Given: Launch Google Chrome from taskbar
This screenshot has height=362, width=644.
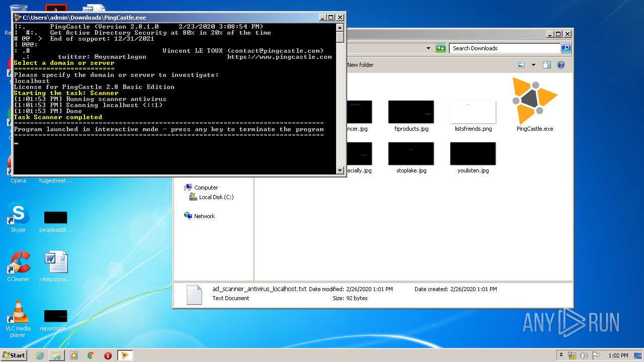Looking at the screenshot, I should click(91, 355).
